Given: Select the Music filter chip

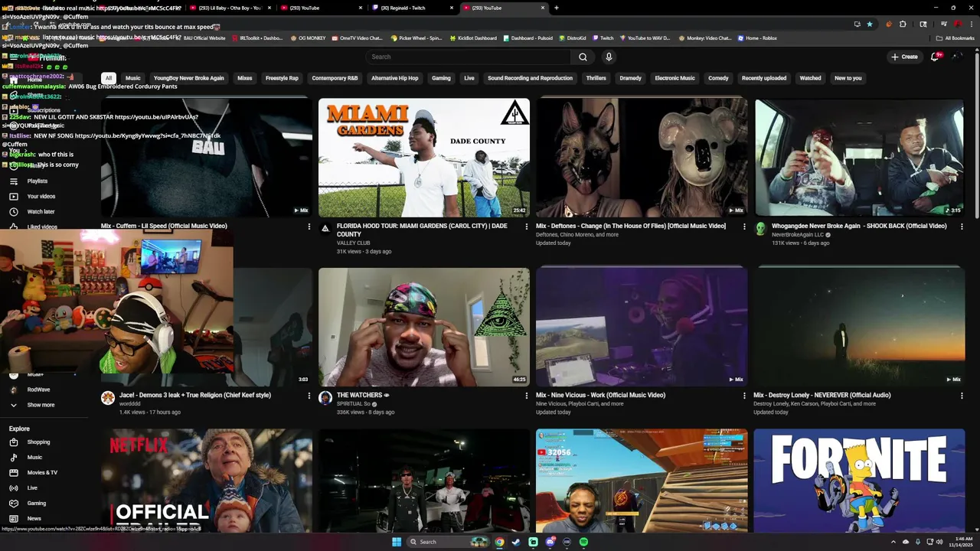Looking at the screenshot, I should tap(133, 78).
